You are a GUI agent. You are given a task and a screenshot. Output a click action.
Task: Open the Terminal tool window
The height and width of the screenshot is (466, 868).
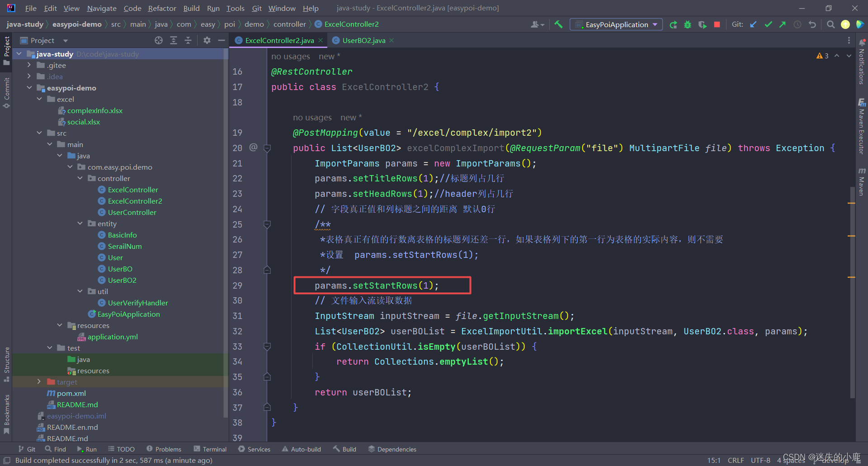click(x=210, y=449)
